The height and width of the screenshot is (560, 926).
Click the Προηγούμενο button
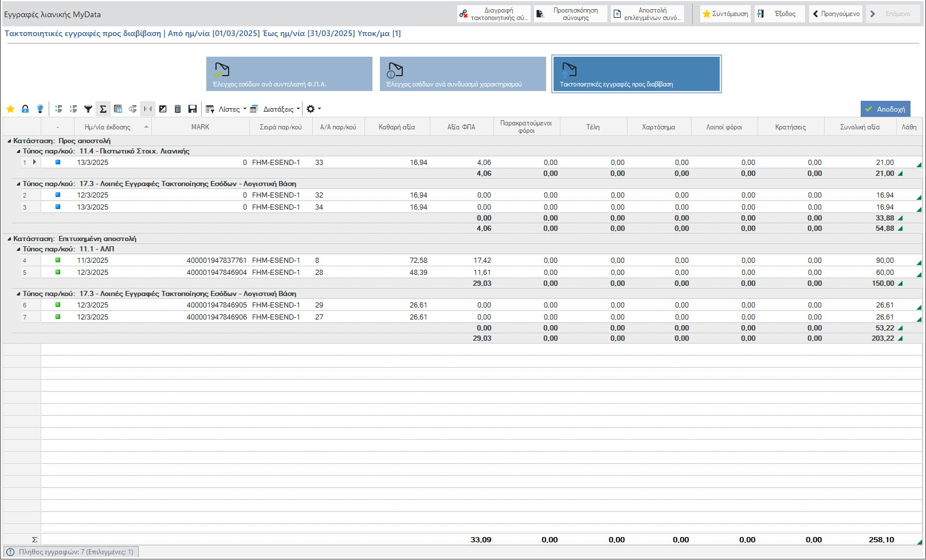(836, 14)
